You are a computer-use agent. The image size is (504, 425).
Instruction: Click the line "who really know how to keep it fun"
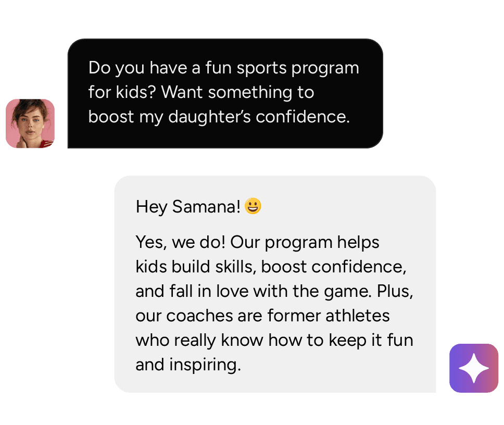274,340
